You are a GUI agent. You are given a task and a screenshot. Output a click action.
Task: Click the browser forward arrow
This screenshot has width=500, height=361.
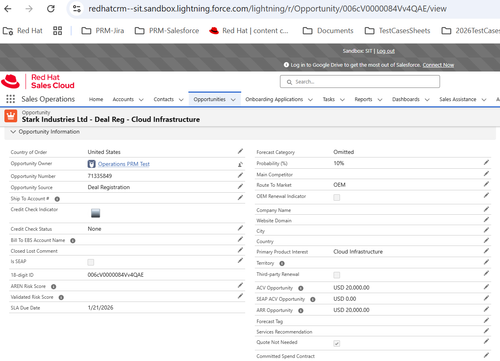coord(29,9)
